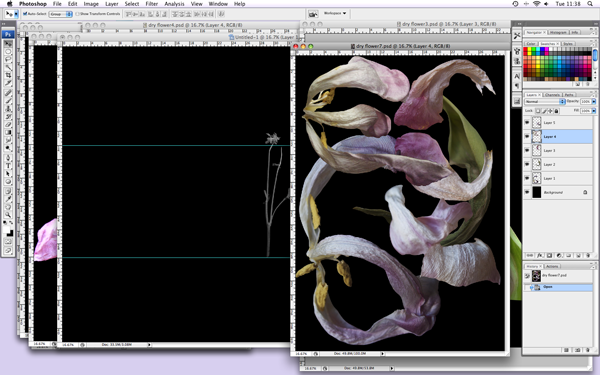Hide Layer 3 with its eye icon
The height and width of the screenshot is (375, 600).
click(x=527, y=150)
